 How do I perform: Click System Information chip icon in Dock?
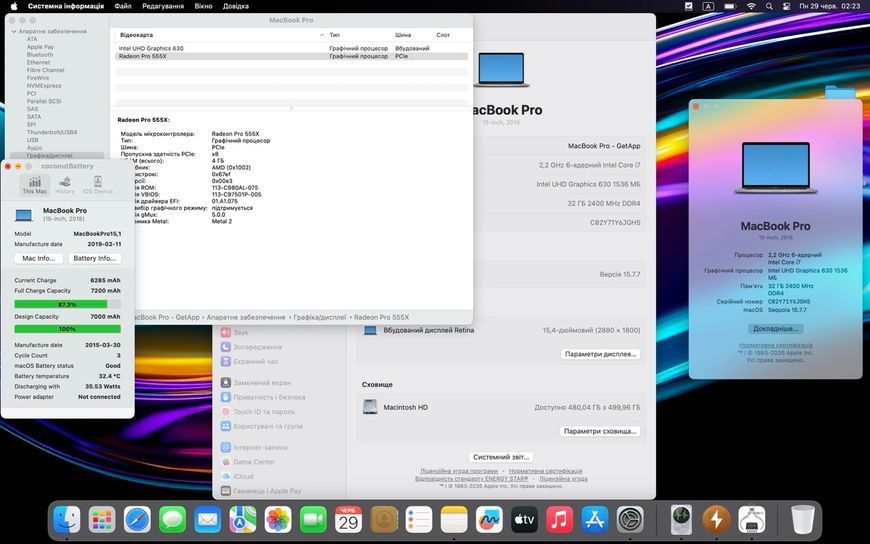pyautogui.click(x=752, y=520)
